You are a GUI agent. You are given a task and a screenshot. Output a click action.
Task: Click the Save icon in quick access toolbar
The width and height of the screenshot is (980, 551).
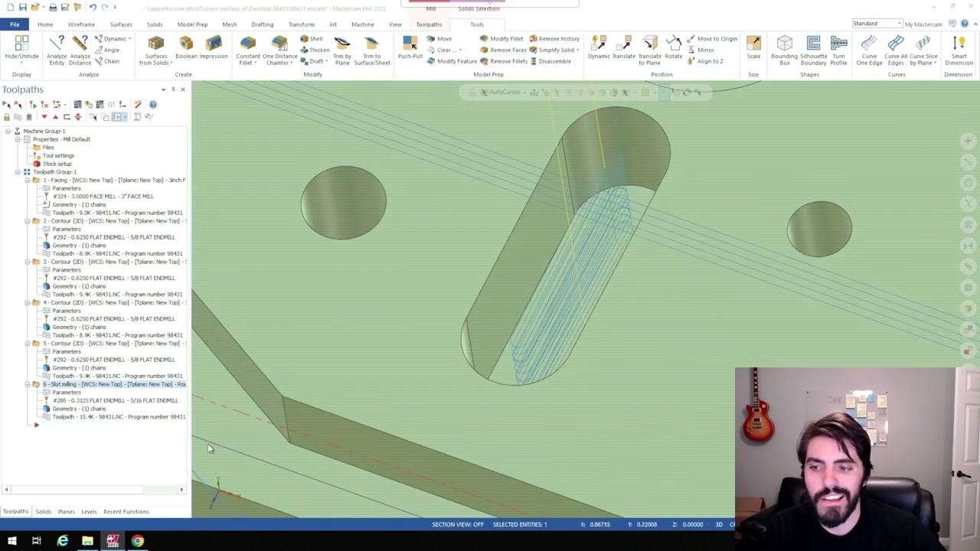22,7
